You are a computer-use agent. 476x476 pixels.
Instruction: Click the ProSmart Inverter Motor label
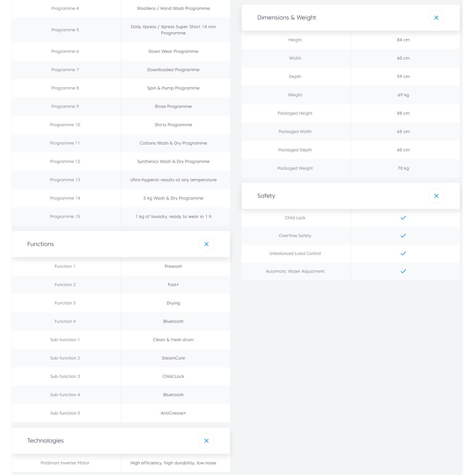click(x=65, y=463)
